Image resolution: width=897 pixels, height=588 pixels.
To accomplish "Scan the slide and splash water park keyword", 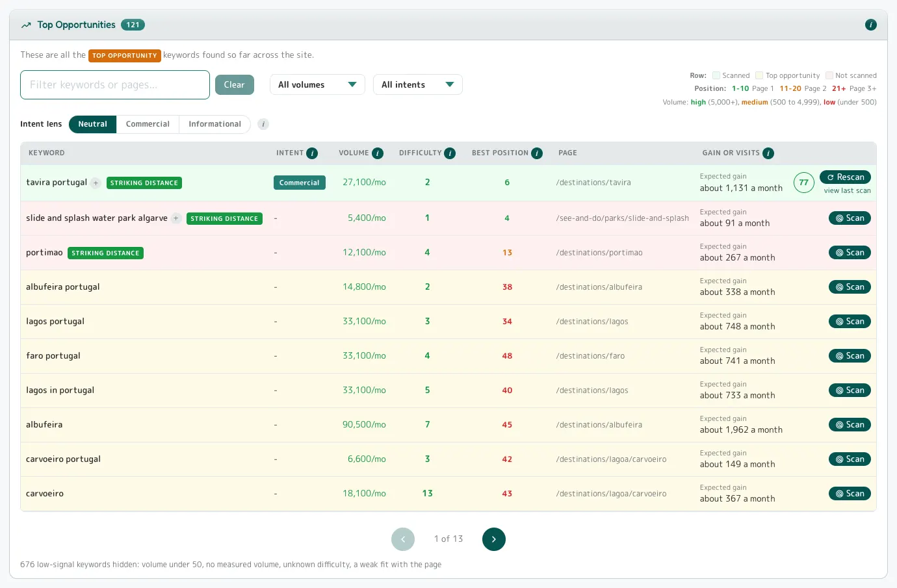I will (850, 218).
